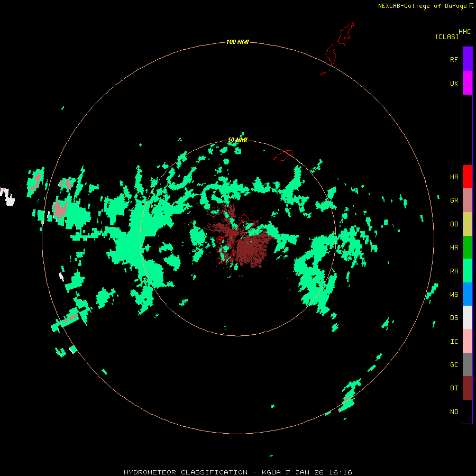Click the HR legend label
The image size is (476, 476).
(x=454, y=248)
